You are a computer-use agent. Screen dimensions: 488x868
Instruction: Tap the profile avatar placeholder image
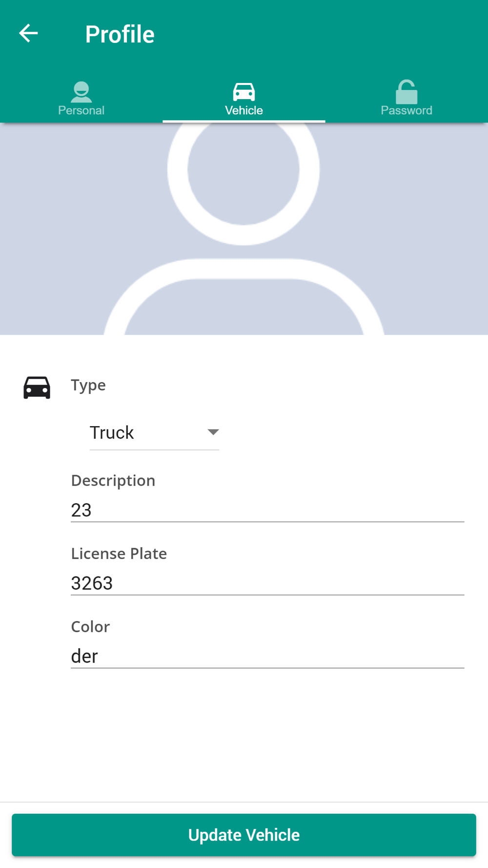[x=244, y=228]
